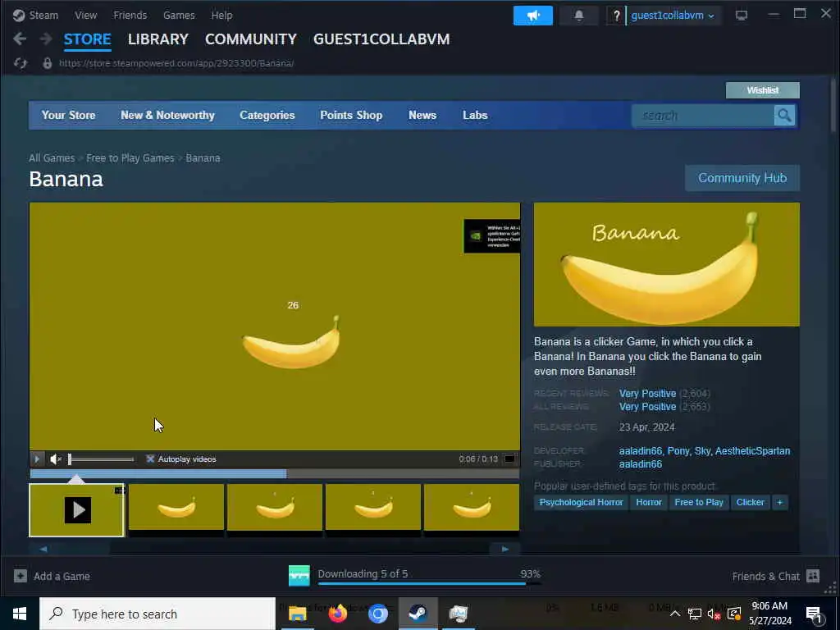840x630 pixels.
Task: Open the AestheticSpartan developer link
Action: [753, 451]
